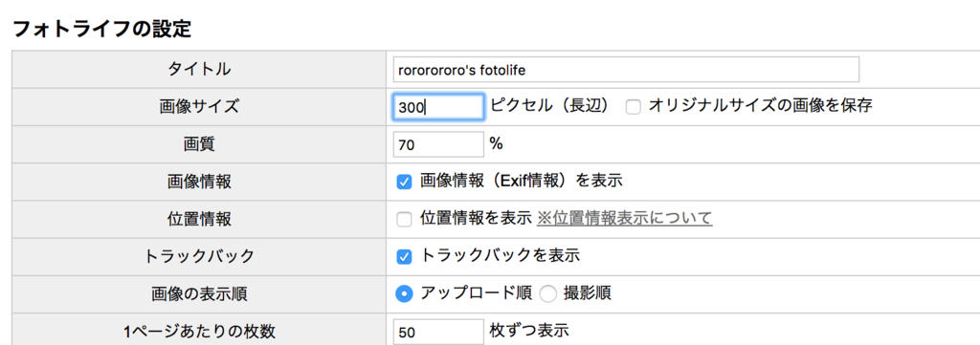
Task: Click the ピクセル（長辺） text
Action: pos(550,106)
